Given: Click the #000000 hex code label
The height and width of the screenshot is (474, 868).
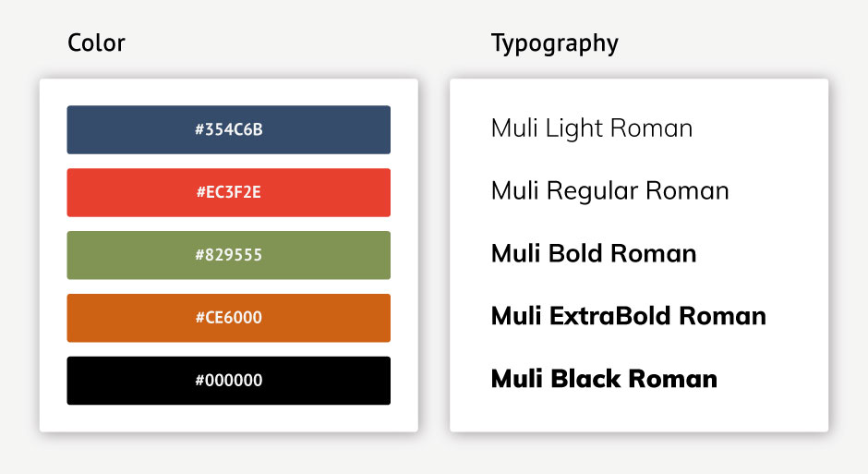Looking at the screenshot, I should point(229,381).
